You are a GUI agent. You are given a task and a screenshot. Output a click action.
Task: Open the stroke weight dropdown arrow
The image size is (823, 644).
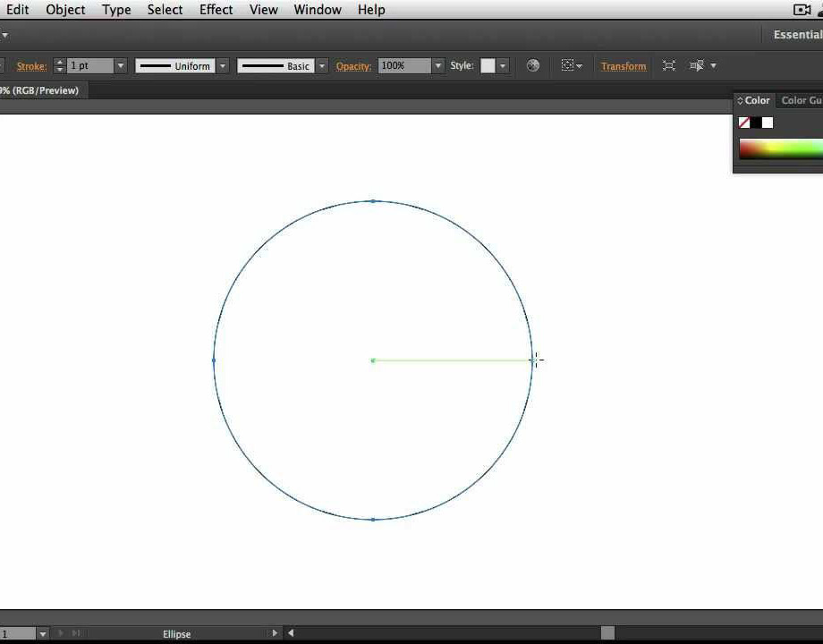pos(121,65)
